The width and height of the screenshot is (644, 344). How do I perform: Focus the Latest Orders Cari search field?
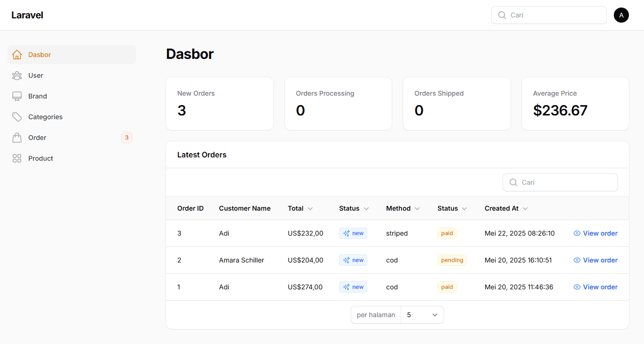coord(560,182)
